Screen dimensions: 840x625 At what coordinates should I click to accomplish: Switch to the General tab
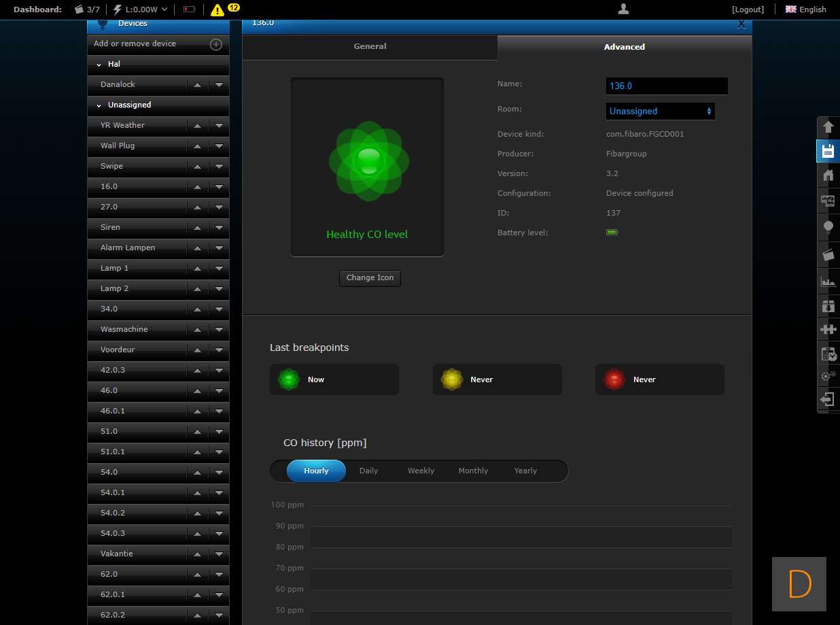click(370, 46)
